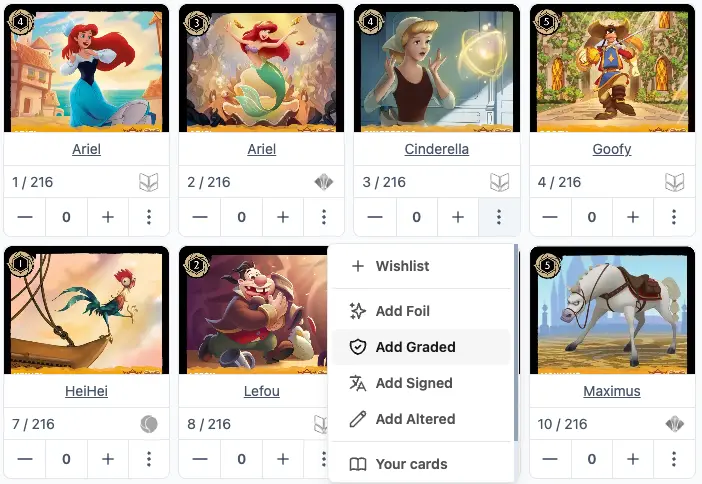
Task: Decrease quantity on Goofy card with minus icon
Action: (550, 217)
